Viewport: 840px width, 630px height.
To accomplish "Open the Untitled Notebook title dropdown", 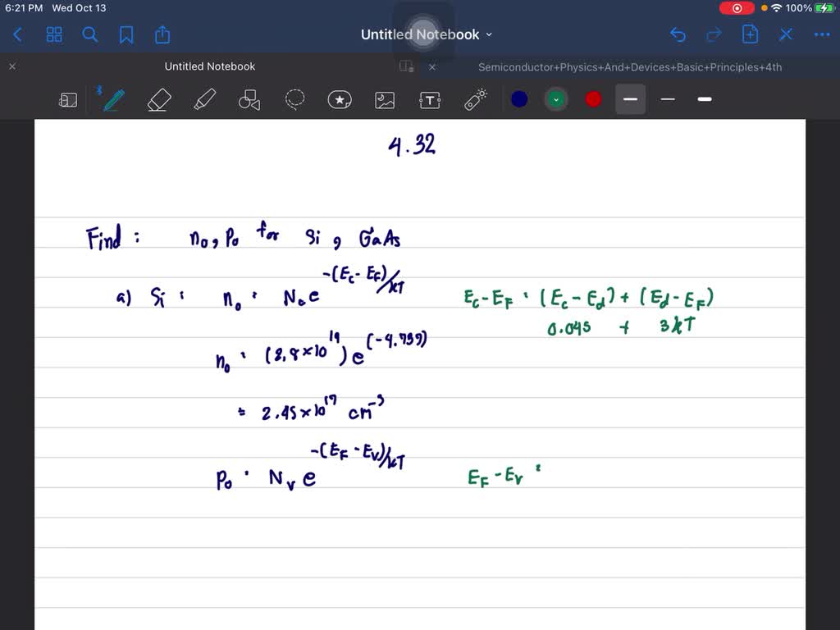I will coord(488,34).
